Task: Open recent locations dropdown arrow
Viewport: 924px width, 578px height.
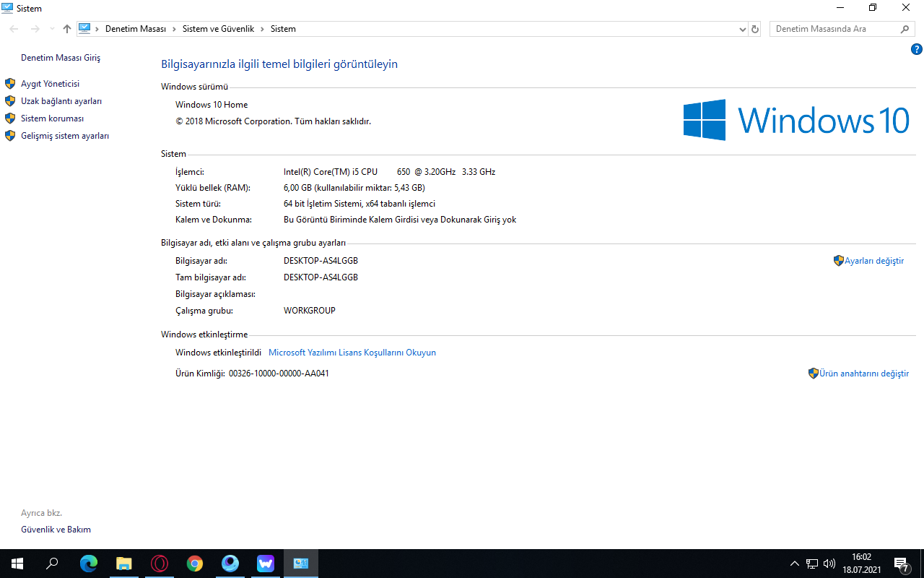Action: click(52, 29)
